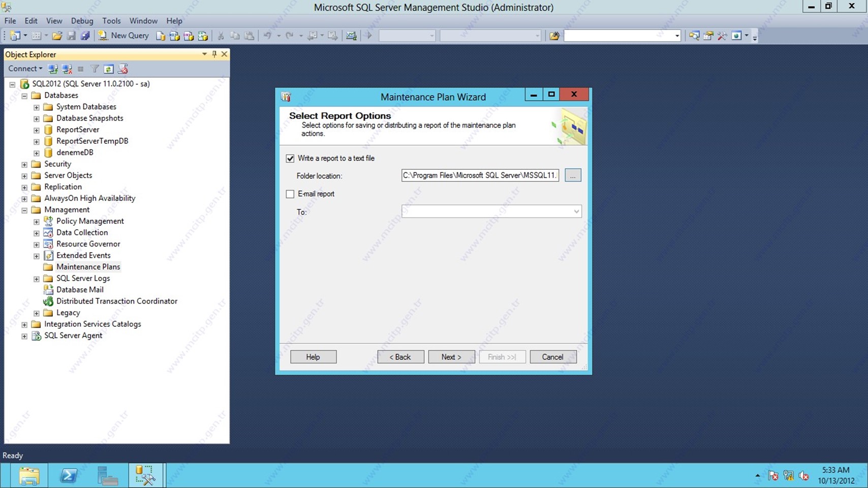
Task: Click the New Query toolbar button
Action: coord(124,36)
